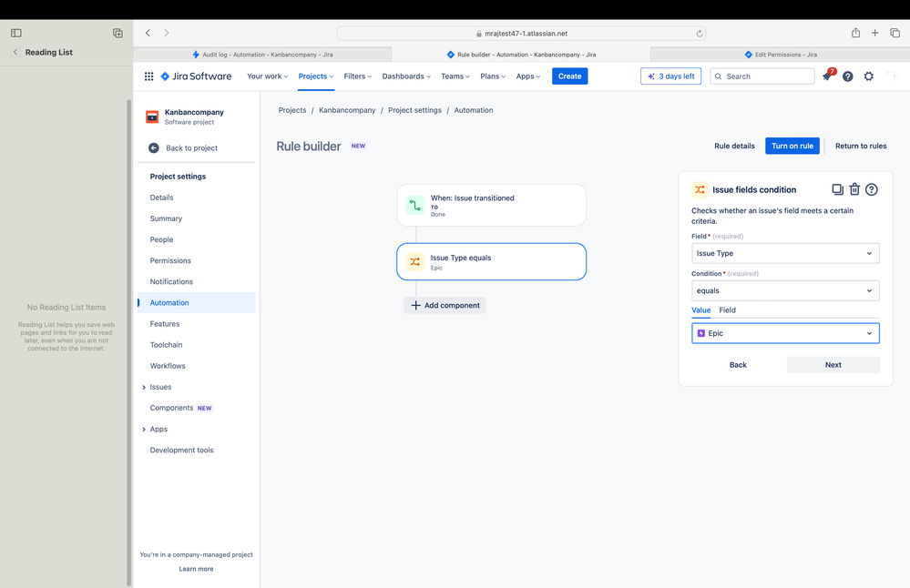Toggle the Safari sidebar icon

[x=16, y=33]
